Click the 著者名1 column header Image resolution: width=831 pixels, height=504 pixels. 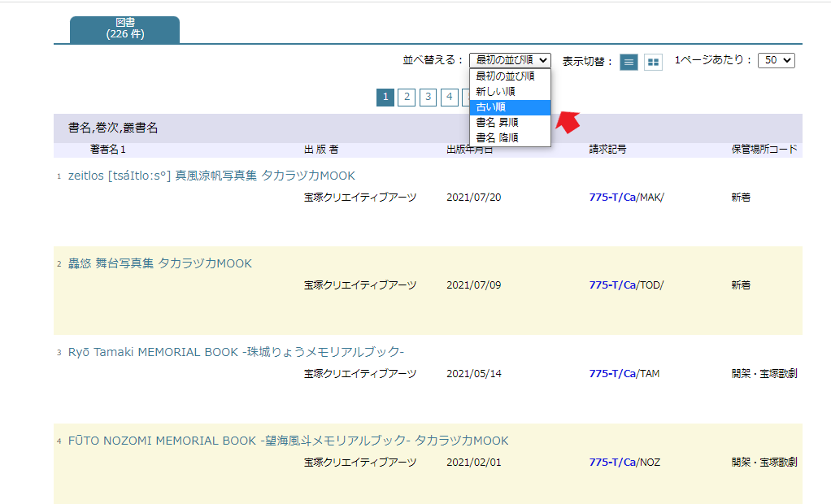point(107,150)
